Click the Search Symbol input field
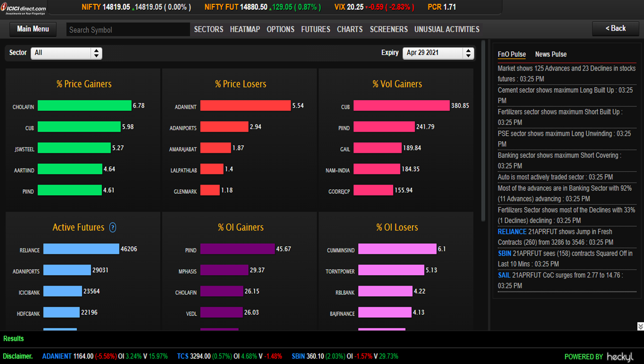 (128, 30)
